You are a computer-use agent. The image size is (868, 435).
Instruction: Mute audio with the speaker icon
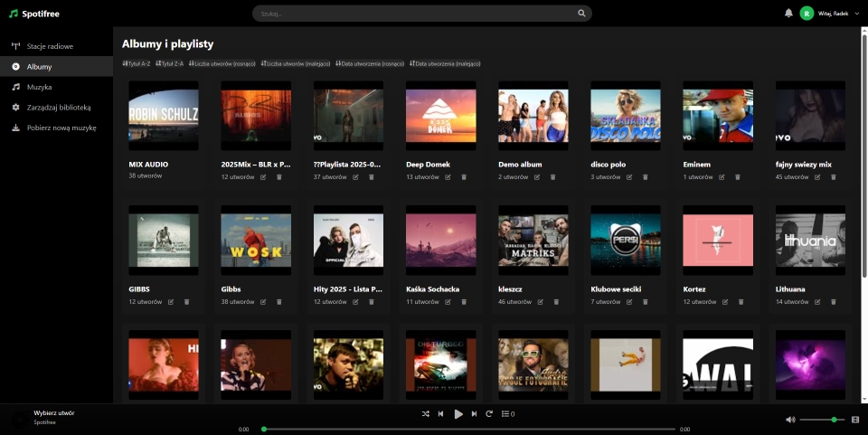(790, 420)
